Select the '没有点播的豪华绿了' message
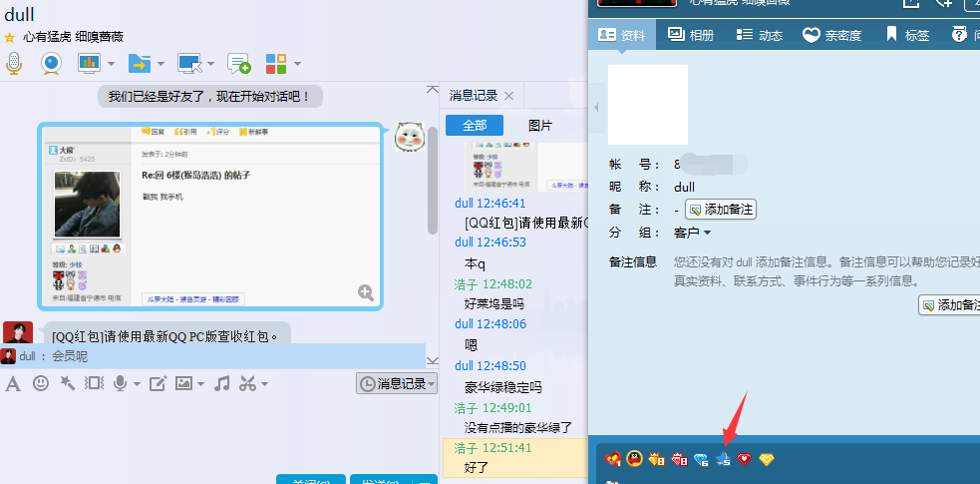Image resolution: width=980 pixels, height=484 pixels. point(518,428)
